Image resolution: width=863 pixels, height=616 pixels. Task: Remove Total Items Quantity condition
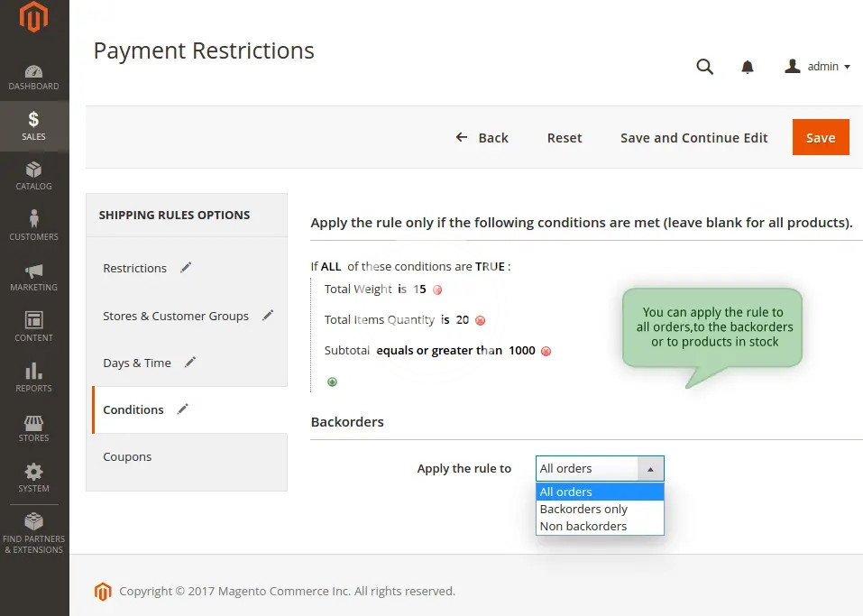click(480, 320)
